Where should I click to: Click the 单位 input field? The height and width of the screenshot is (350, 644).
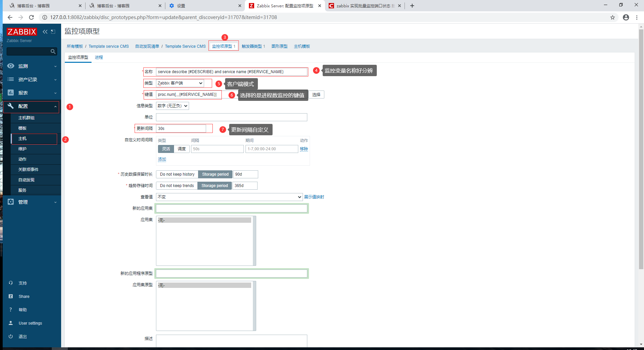coord(231,117)
